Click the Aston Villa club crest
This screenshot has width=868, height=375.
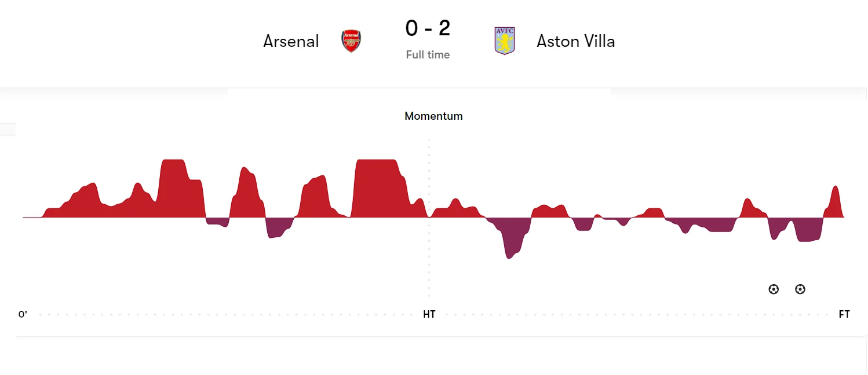coord(505,41)
